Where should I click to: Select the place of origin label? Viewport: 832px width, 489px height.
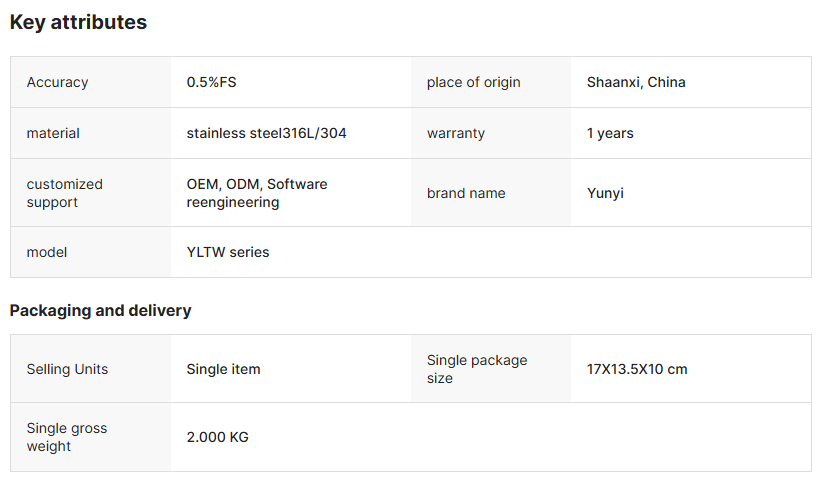(473, 82)
